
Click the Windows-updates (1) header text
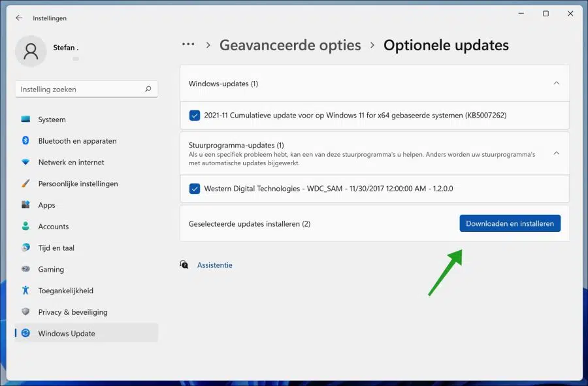click(223, 84)
